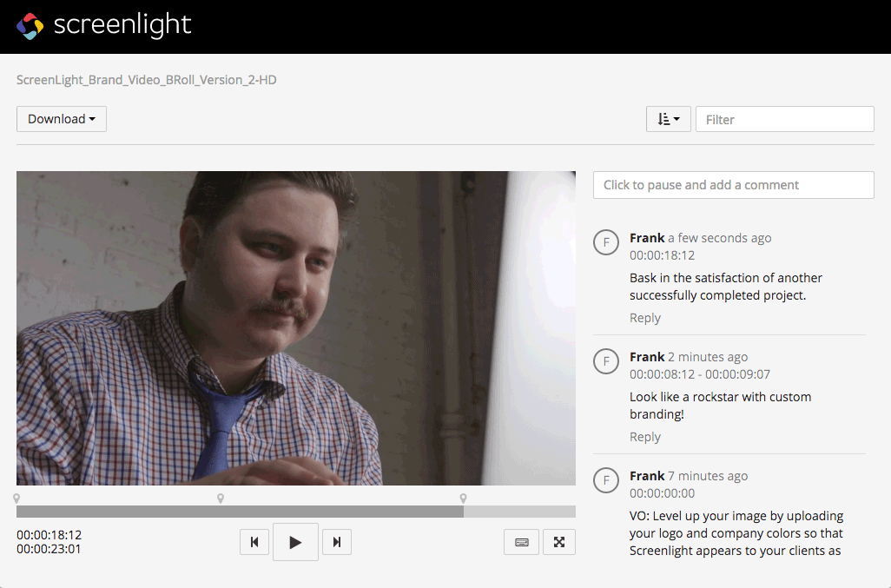Viewport: 891px width, 588px height.
Task: Select the 'Bask in the satisfaction' comment text
Action: (x=726, y=287)
